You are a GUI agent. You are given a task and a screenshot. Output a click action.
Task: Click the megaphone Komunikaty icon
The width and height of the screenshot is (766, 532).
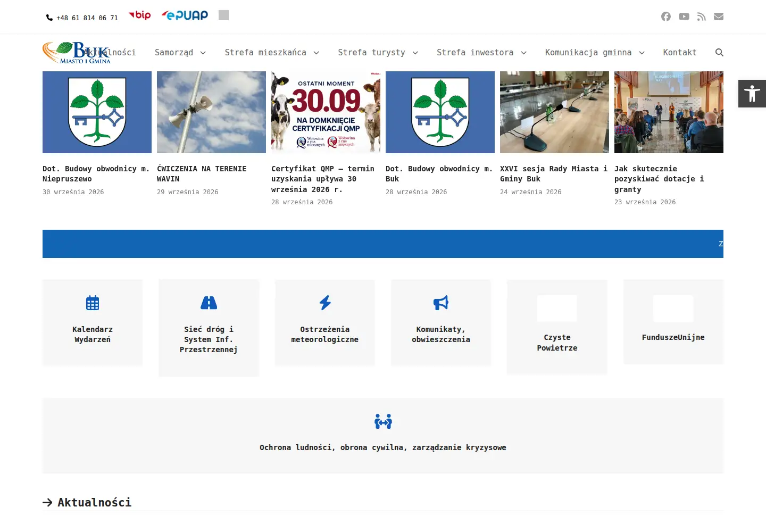tap(441, 303)
